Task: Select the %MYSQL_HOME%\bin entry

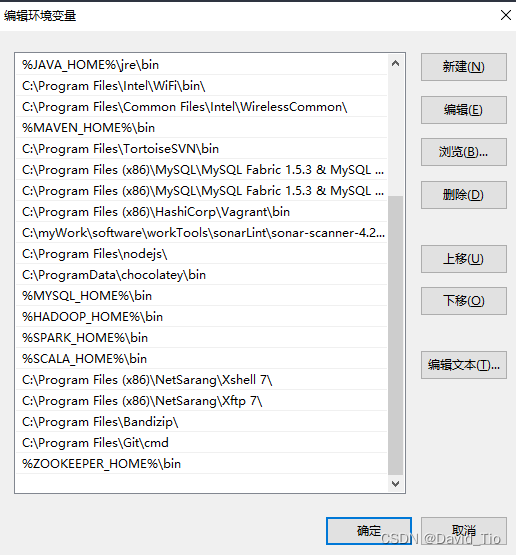Action: pyautogui.click(x=201, y=296)
